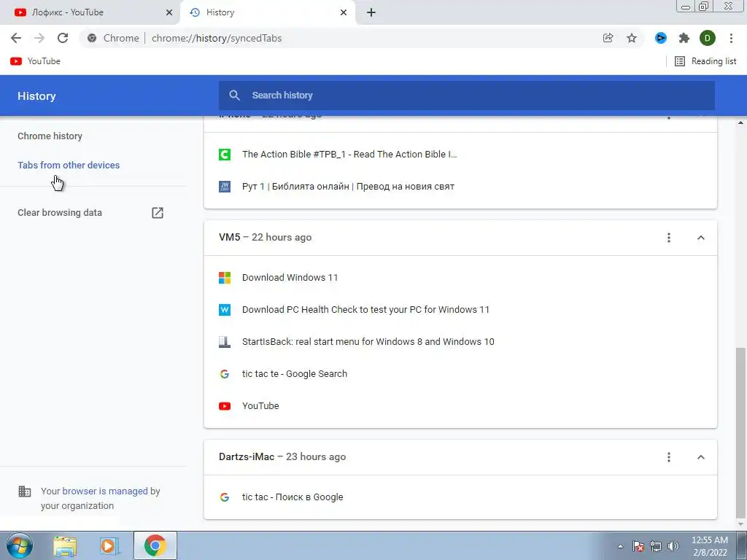Click YouTube favicon in VM5 list

(225, 406)
